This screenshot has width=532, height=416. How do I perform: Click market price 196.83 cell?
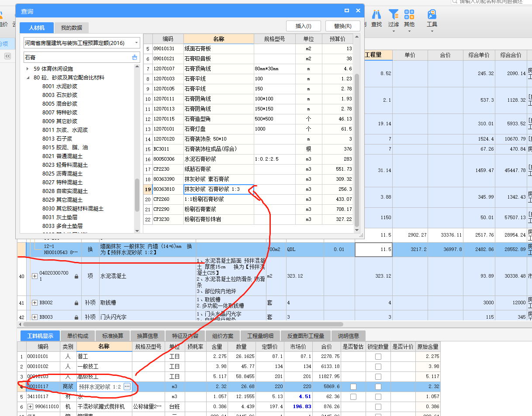[298, 406]
